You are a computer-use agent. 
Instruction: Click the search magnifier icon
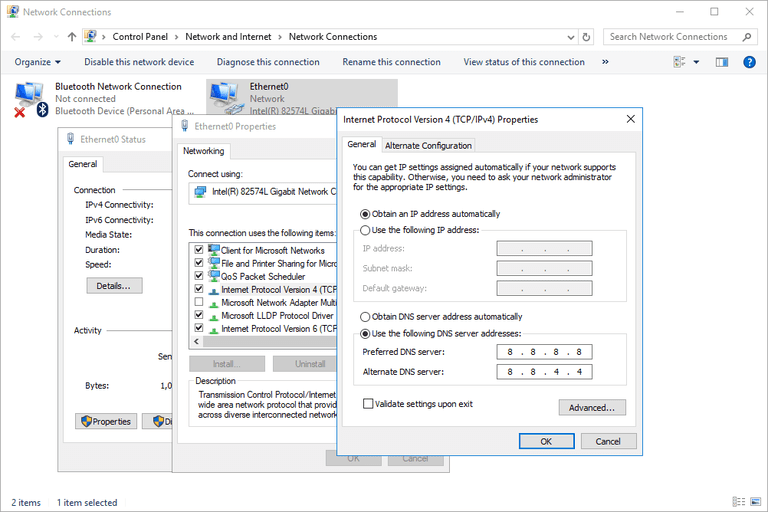[x=746, y=37]
